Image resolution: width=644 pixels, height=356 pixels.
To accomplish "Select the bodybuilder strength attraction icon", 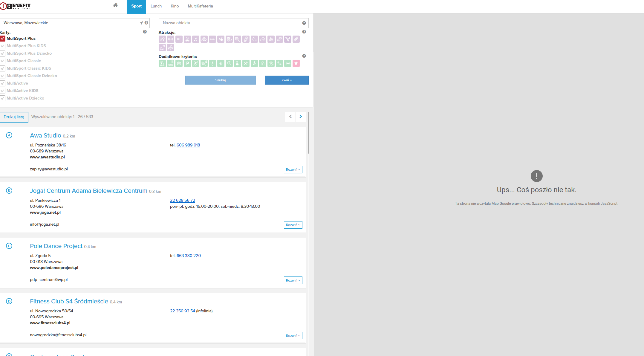I will coord(288,39).
